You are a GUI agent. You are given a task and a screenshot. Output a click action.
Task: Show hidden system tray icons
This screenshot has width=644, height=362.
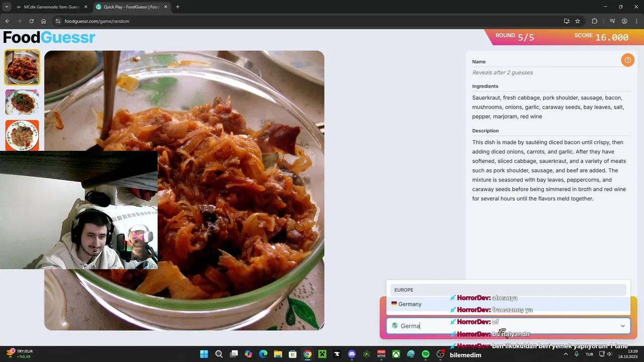(566, 354)
